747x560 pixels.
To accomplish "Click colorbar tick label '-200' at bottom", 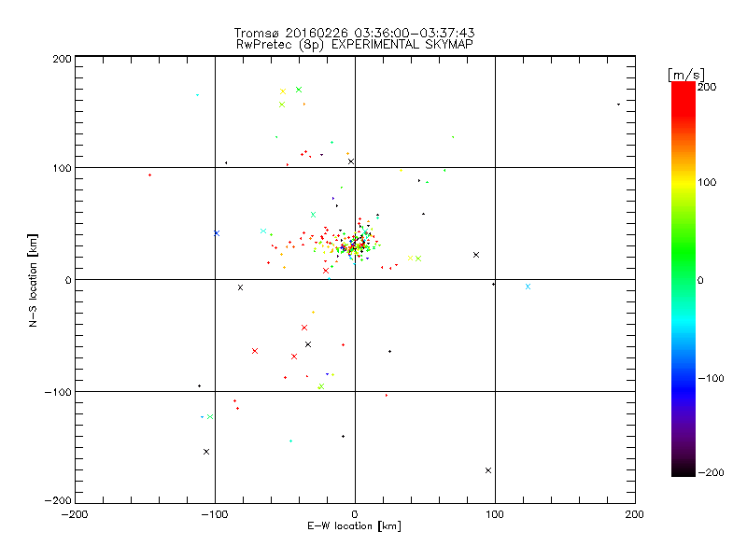I will [711, 473].
